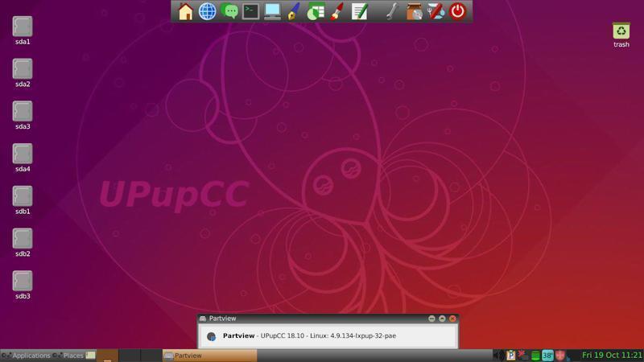Click the 38° temperature tray indicator
Screen dimensions: 644x362
point(547,356)
